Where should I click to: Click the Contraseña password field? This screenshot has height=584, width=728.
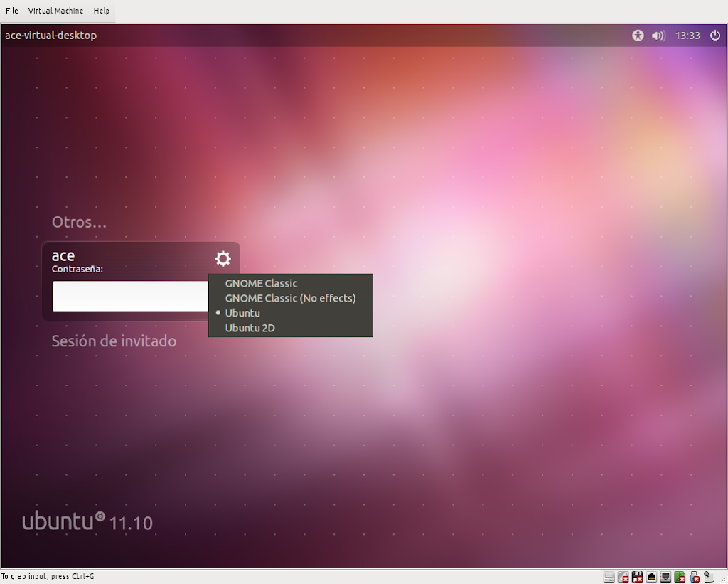[x=132, y=296]
